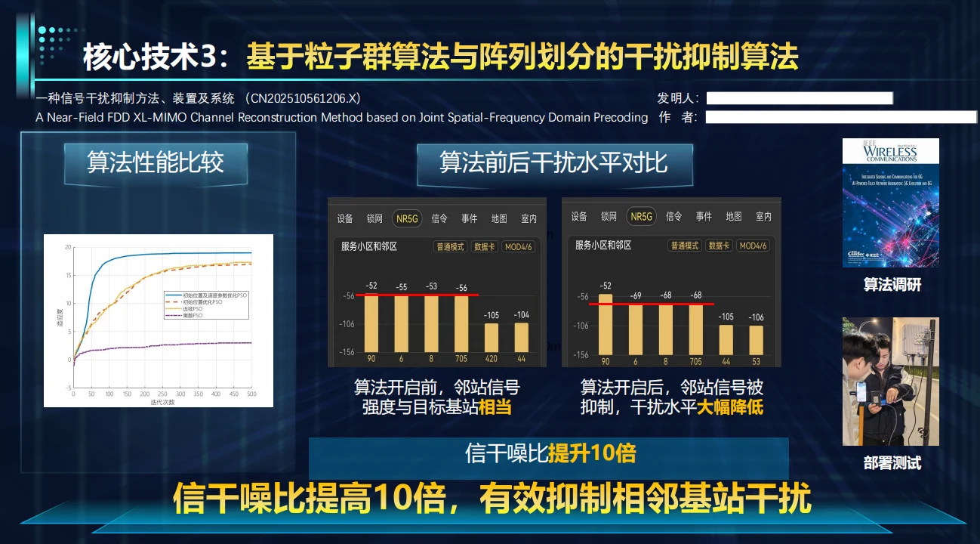
Task: Click the -55 bar in the before-algorithm chart
Action: 402,323
